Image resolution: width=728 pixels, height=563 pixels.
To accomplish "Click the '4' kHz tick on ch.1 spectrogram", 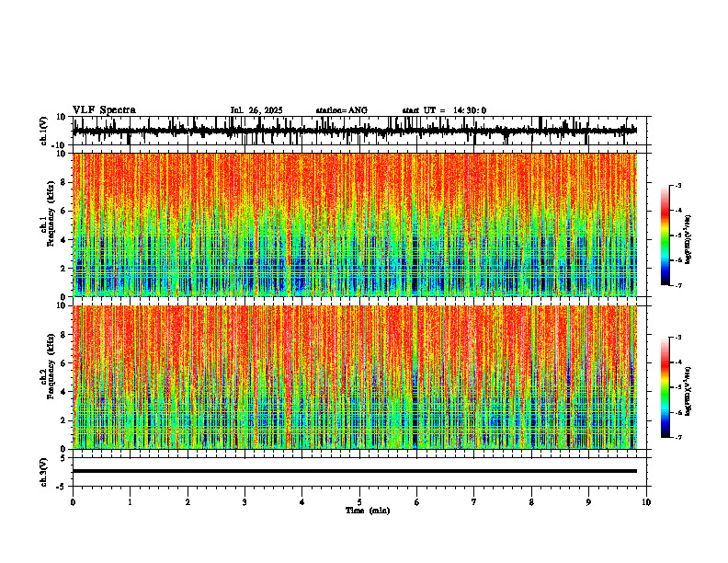I will click(x=63, y=240).
